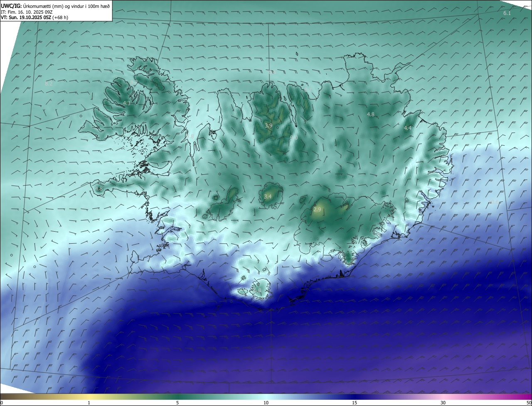Click the 3.9 value in northern Iceland

268,125
